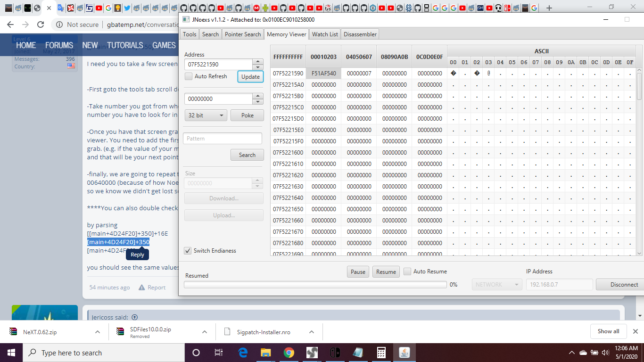This screenshot has width=644, height=362.
Task: Increase the poke value spinner up arrow
Action: click(x=257, y=96)
